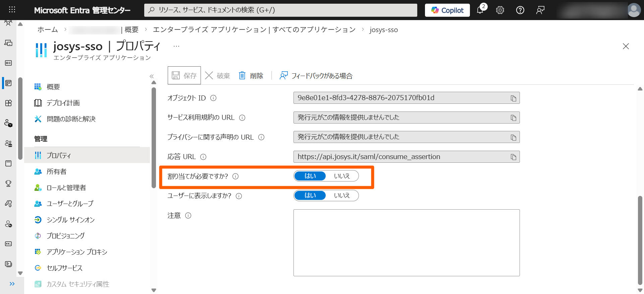Expand the far-left sidebar with double arrows
This screenshot has height=294, width=644.
12,284
